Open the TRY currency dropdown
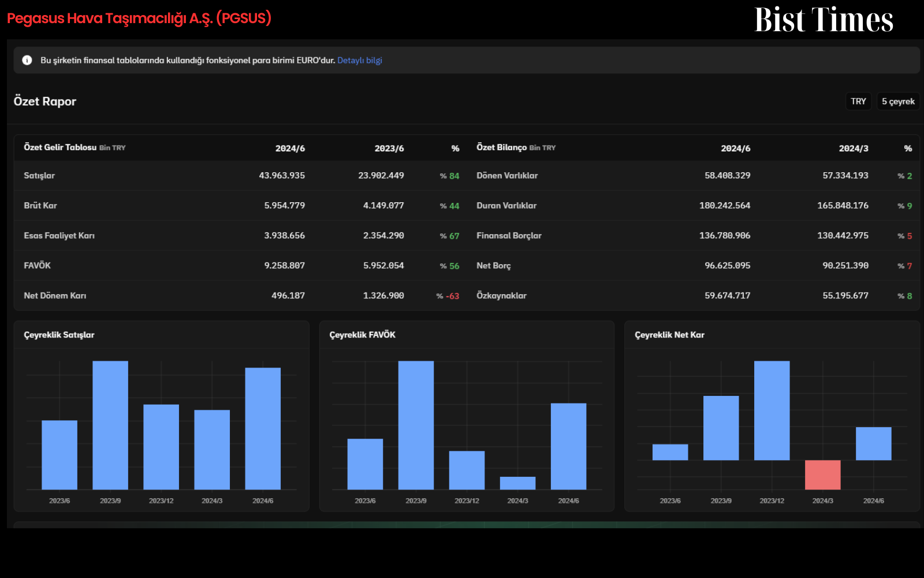Screen dimensions: 924x578 [858, 101]
